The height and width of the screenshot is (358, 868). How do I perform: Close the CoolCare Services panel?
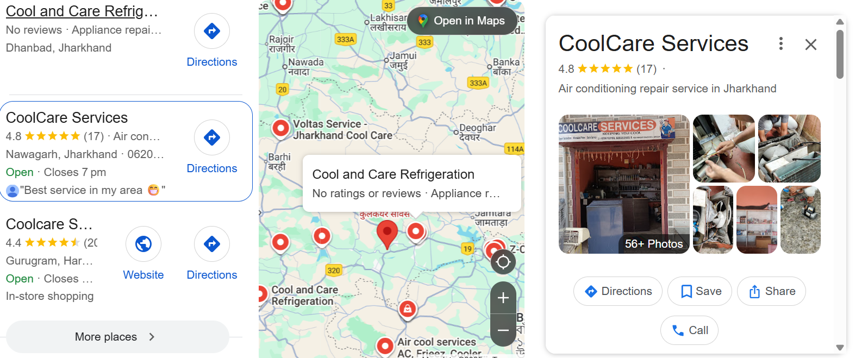pos(811,45)
